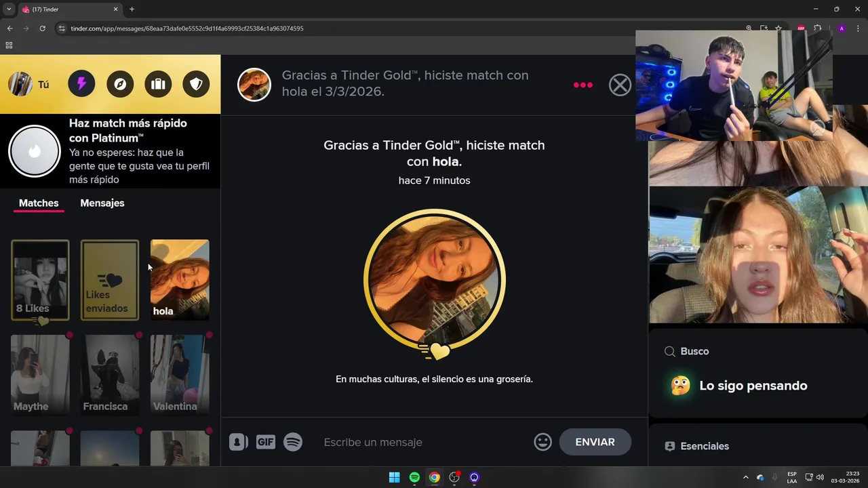The image size is (868, 488).
Task: Open Spotify from the taskbar
Action: point(414,477)
